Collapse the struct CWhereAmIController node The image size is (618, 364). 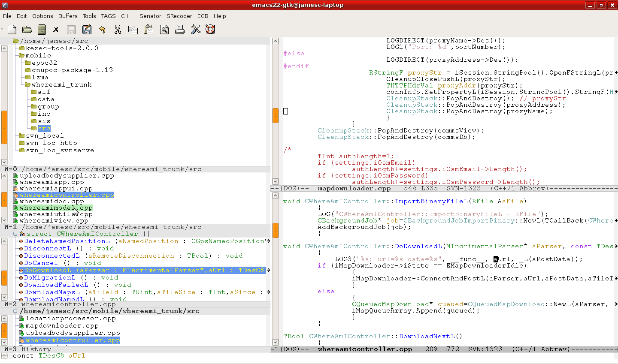click(x=15, y=234)
